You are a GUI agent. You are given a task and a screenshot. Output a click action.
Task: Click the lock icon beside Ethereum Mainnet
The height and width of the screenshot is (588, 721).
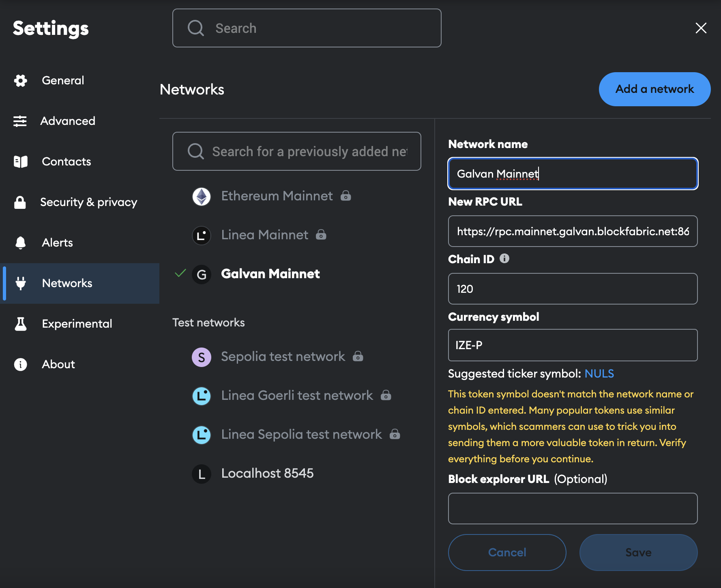345,196
